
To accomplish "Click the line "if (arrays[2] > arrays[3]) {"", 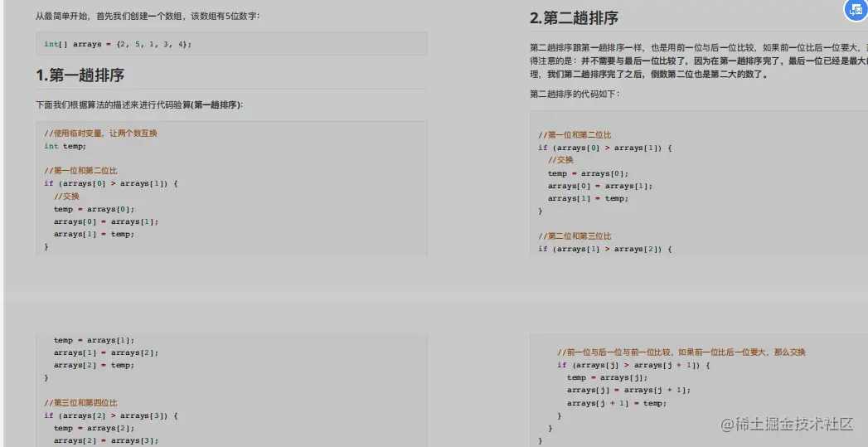I will pos(111,415).
